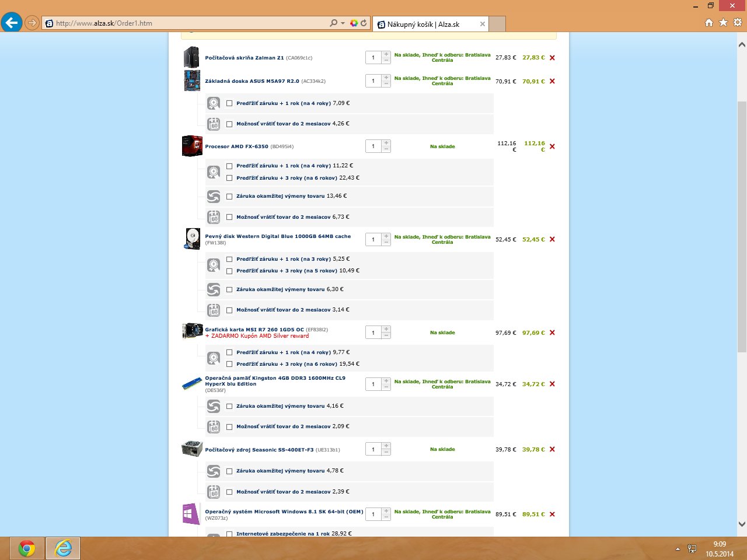This screenshot has width=747, height=560.
Task: Open the Grafická karta MSI R7 260 link
Action: click(254, 330)
